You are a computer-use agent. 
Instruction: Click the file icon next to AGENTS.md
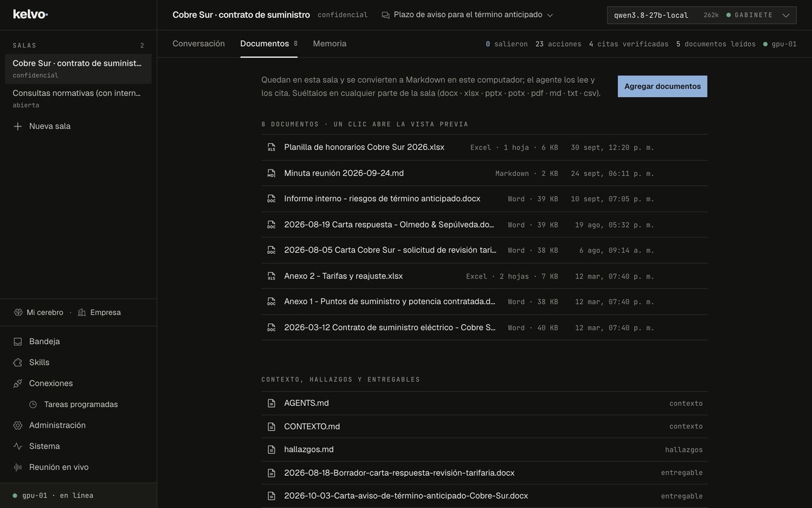coord(272,403)
